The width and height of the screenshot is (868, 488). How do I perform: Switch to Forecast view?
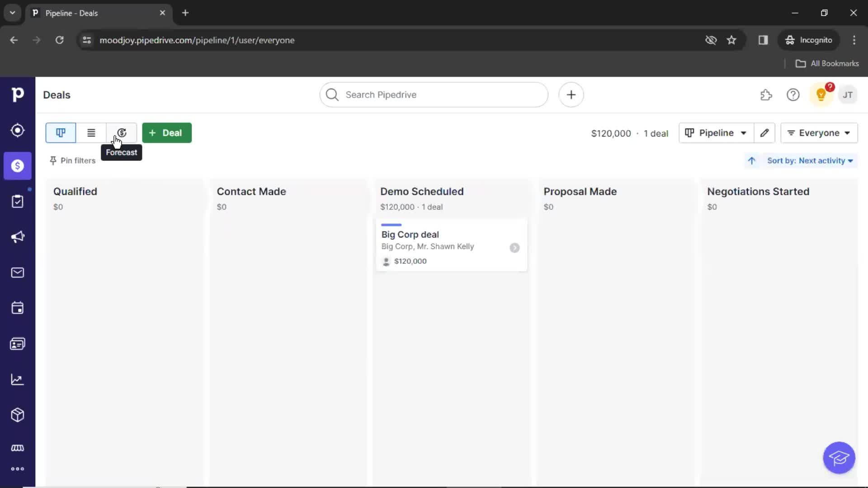[122, 132]
